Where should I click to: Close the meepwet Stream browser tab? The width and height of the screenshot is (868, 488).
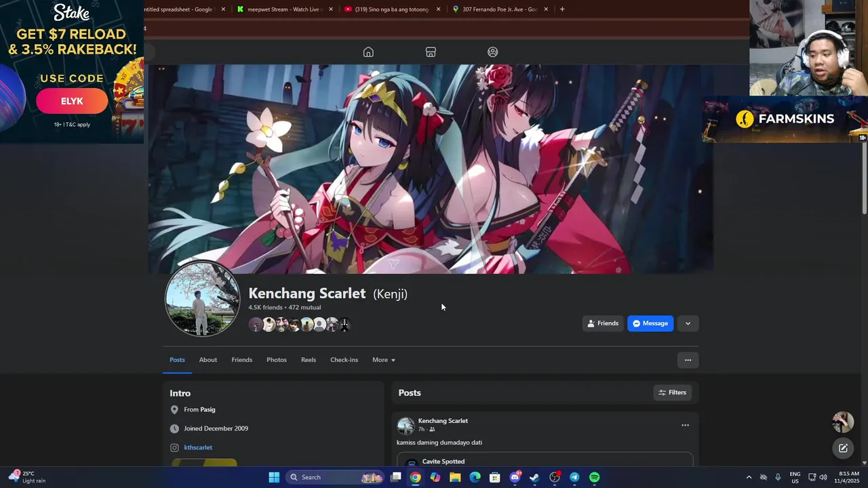[331, 9]
